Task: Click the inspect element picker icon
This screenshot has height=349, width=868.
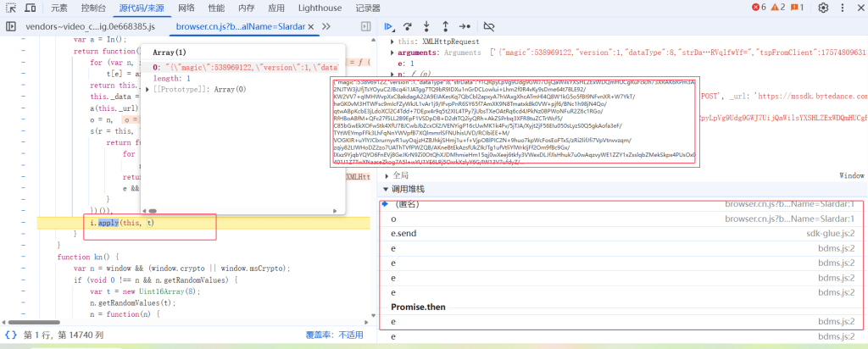Action: pyautogui.click(x=12, y=8)
